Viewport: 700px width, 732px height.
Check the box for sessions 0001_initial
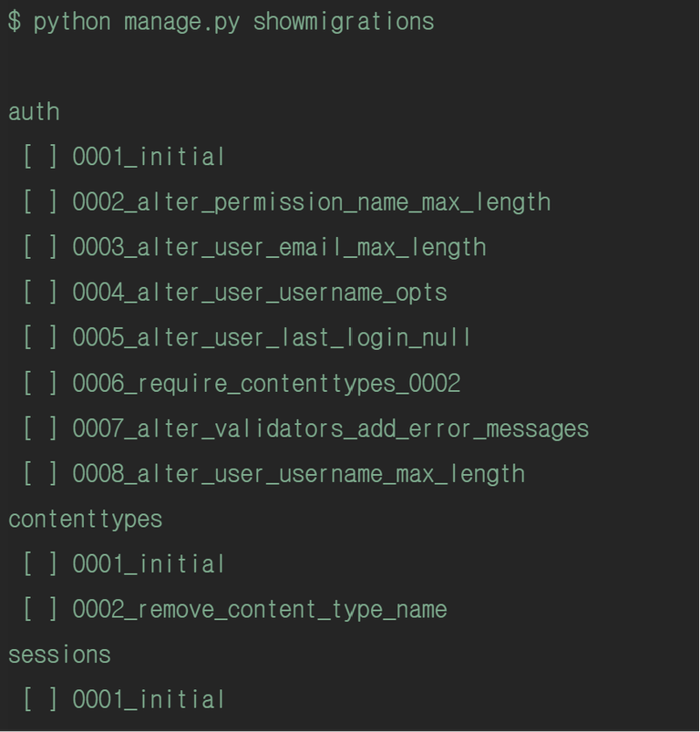click(40, 699)
